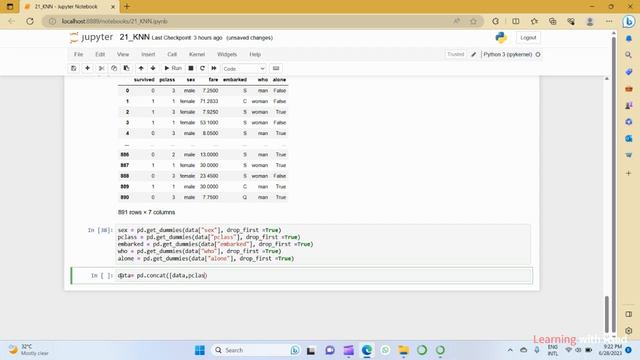Add a sidebar app with the plus icon
The image size is (640, 360).
629,173
